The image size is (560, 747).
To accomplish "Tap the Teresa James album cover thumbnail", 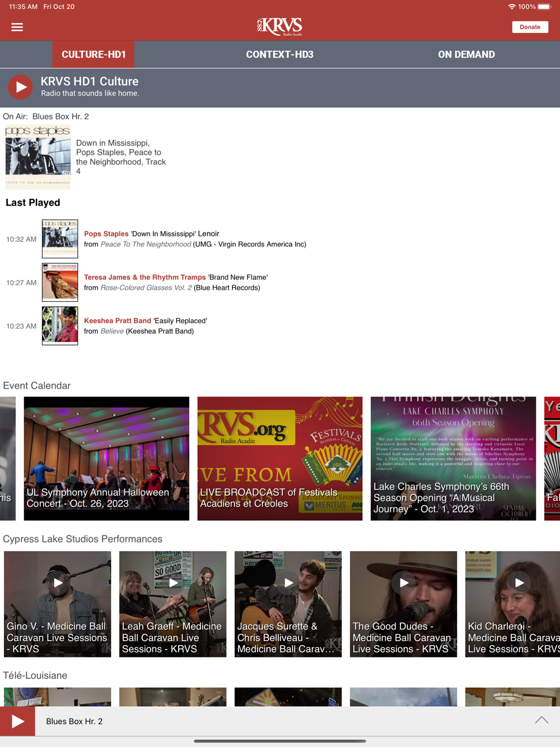I will pyautogui.click(x=60, y=282).
